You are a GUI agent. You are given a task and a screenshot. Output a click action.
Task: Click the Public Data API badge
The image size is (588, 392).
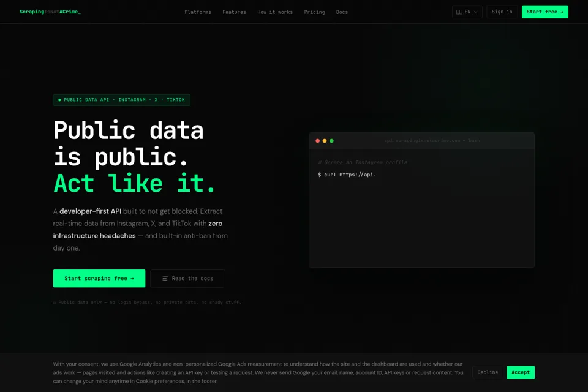click(121, 100)
